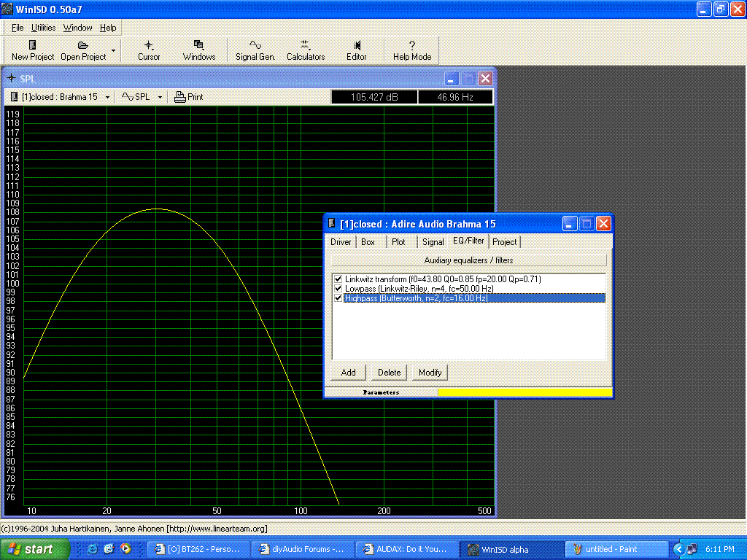Switch to the Box tab

[368, 242]
